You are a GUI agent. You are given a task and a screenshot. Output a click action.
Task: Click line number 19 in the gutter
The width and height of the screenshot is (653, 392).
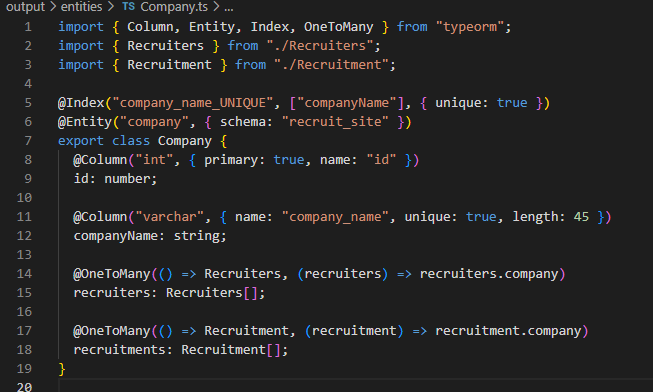coord(24,369)
